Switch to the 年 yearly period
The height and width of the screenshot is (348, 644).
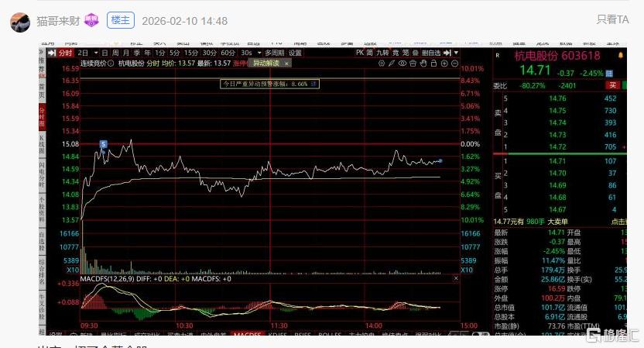tap(147, 53)
